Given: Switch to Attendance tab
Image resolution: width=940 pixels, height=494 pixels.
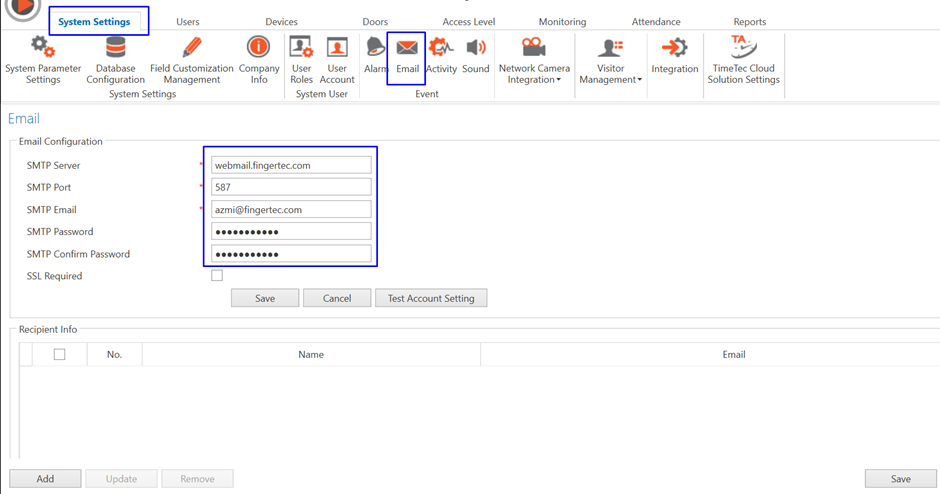Looking at the screenshot, I should click(x=656, y=22).
